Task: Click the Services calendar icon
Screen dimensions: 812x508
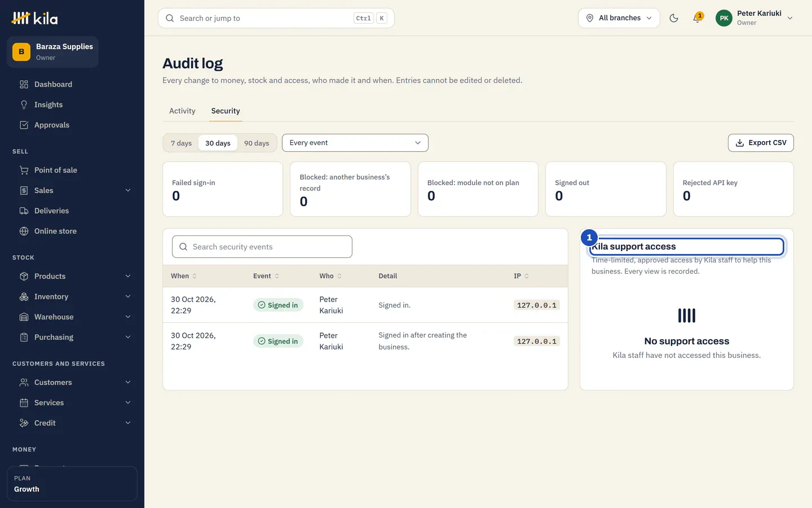Action: [x=24, y=403]
